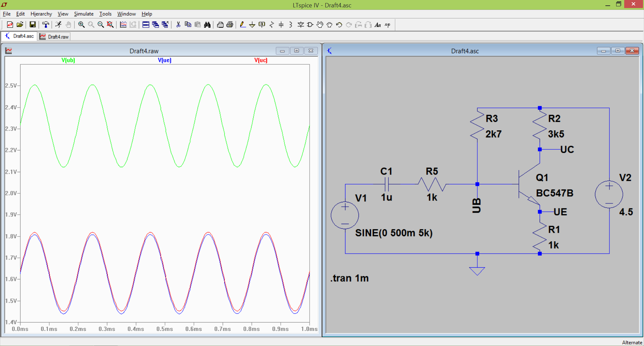Screen dimensions: 644x346
Task: Open the Simulate menu
Action: click(84, 14)
